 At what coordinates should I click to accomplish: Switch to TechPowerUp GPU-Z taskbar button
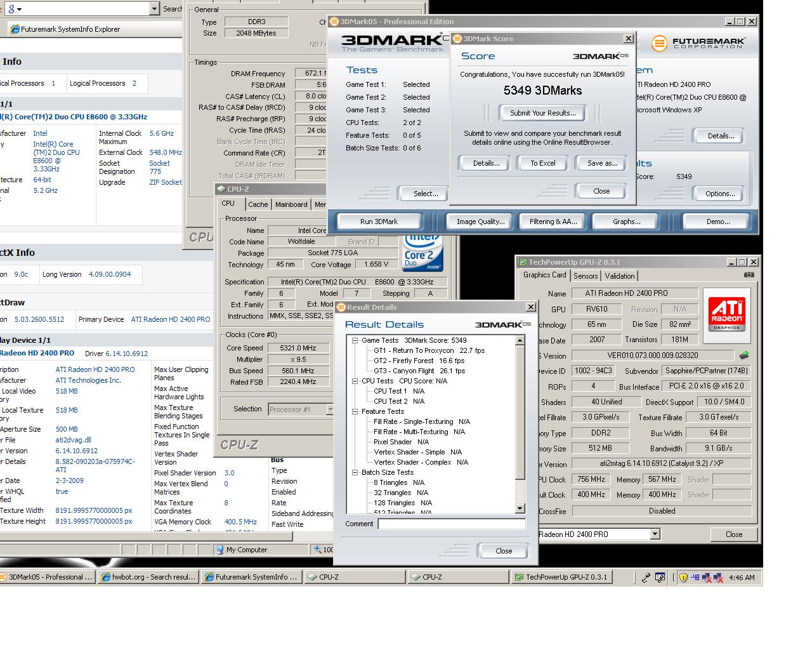[561, 577]
